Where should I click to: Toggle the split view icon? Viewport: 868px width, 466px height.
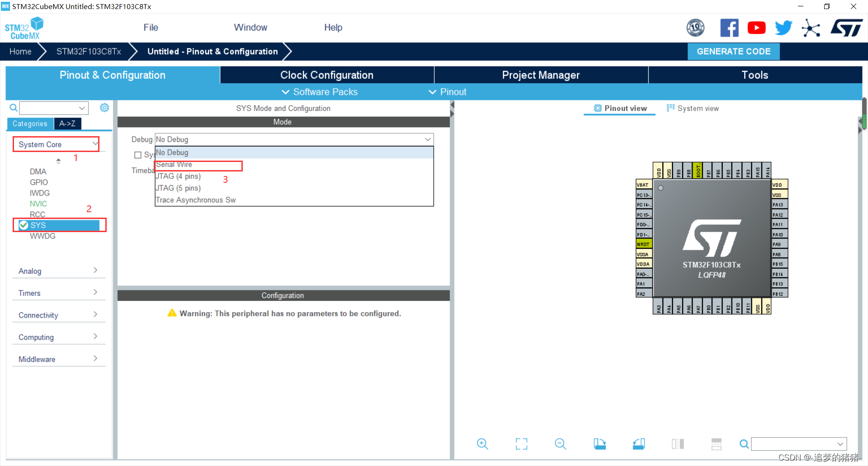click(x=678, y=444)
